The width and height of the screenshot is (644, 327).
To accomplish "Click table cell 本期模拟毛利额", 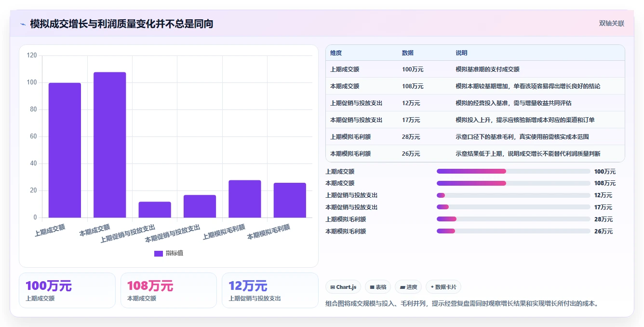I will (x=350, y=154).
